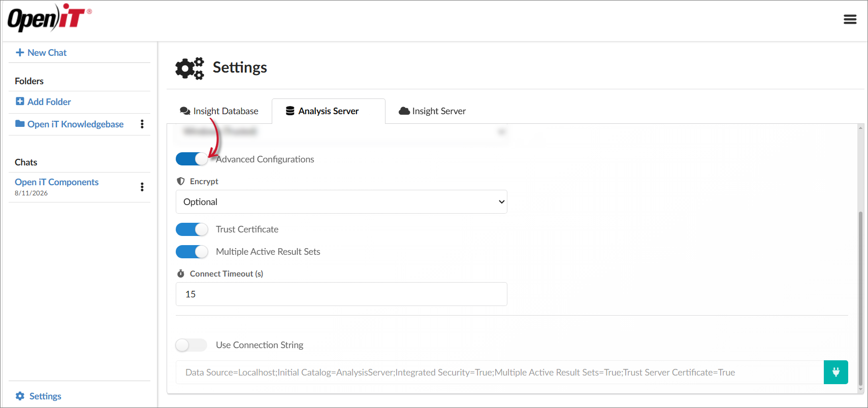Viewport: 868px width, 408px height.
Task: Start a New Chat
Action: [41, 52]
